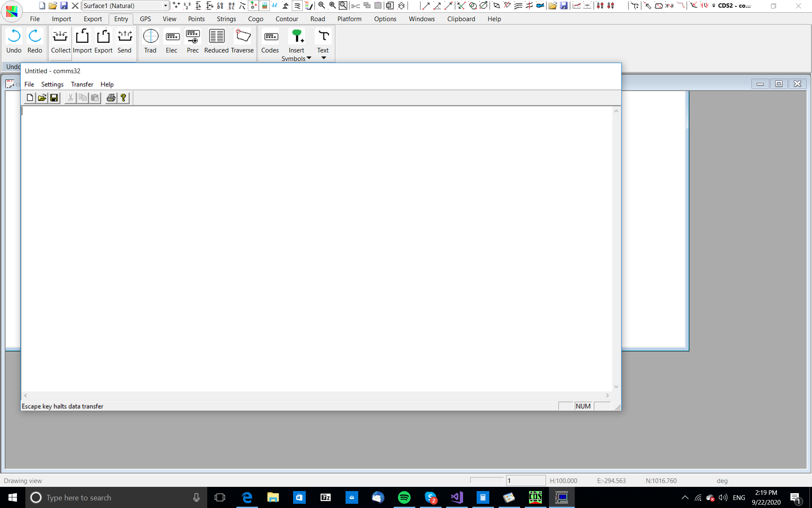Save file in comms32 toolbar
Screen dimensions: 812x508
(54, 98)
